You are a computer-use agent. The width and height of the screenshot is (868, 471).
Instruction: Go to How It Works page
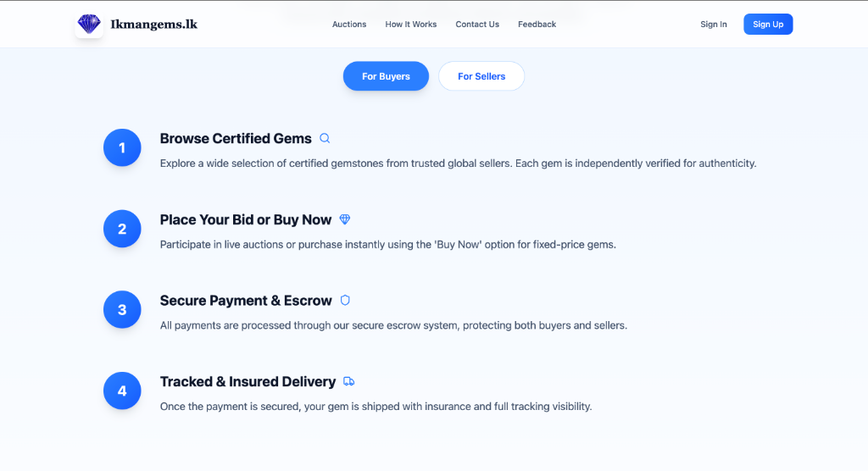[x=411, y=25]
